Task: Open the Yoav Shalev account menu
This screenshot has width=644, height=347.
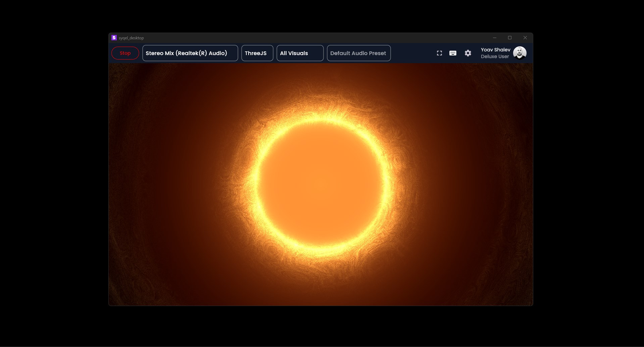Action: (x=496, y=53)
